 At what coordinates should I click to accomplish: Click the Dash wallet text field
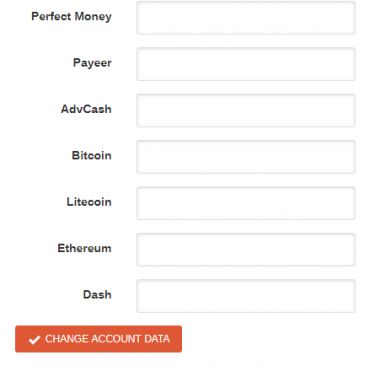[x=246, y=296]
